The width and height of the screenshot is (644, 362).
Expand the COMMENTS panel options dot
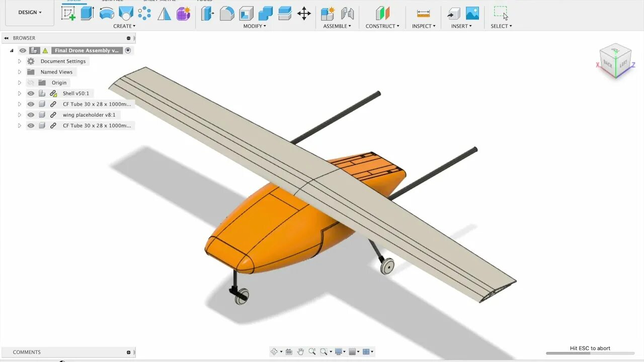[x=129, y=352]
